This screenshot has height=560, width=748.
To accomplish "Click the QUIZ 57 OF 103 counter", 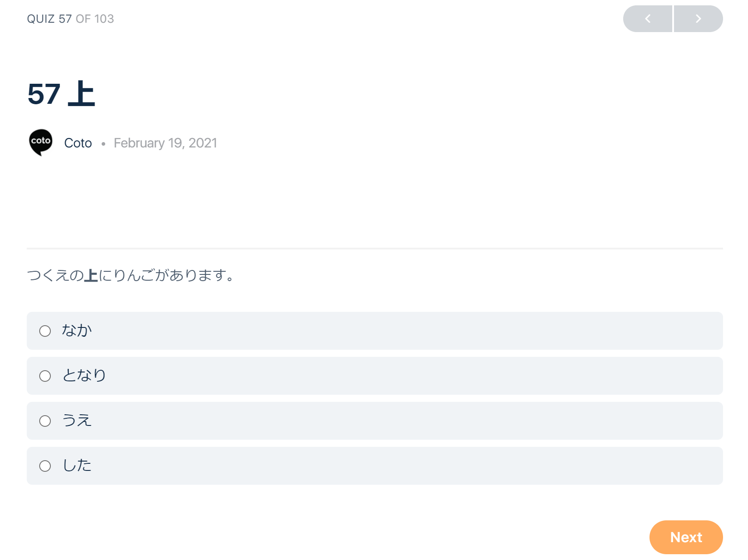I will coord(70,19).
